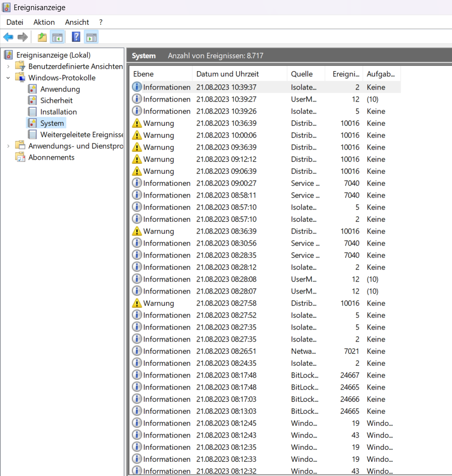Select event dated 21.08.2023 08:30:56
Viewport: 452px width, 476px height.
(x=266, y=243)
